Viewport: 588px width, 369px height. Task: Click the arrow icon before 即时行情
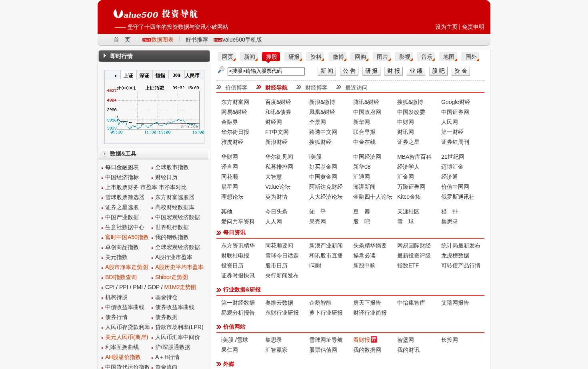pos(105,56)
